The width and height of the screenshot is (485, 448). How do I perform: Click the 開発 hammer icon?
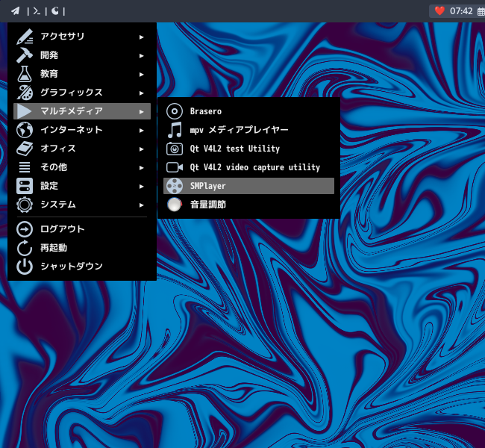tap(25, 55)
